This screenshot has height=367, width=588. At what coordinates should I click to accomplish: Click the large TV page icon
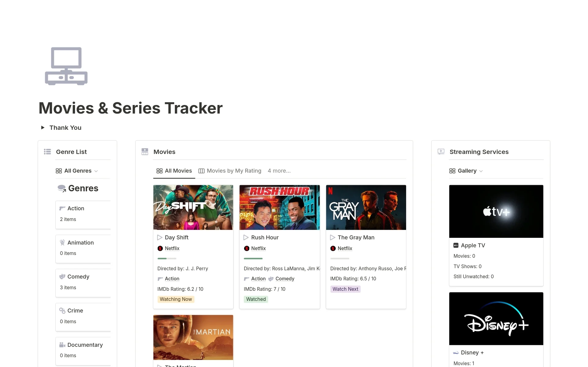(66, 66)
